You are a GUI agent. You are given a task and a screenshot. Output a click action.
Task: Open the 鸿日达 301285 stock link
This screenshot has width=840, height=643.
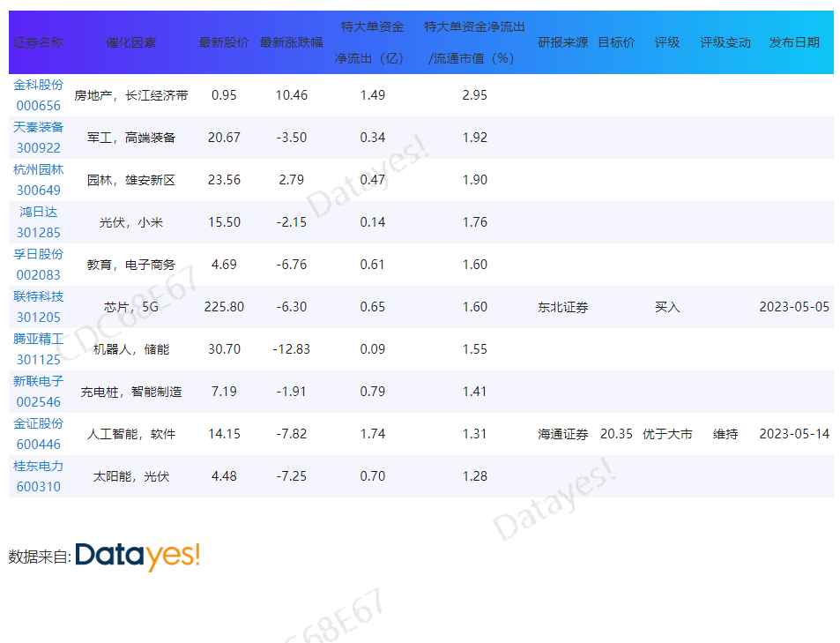coord(38,222)
